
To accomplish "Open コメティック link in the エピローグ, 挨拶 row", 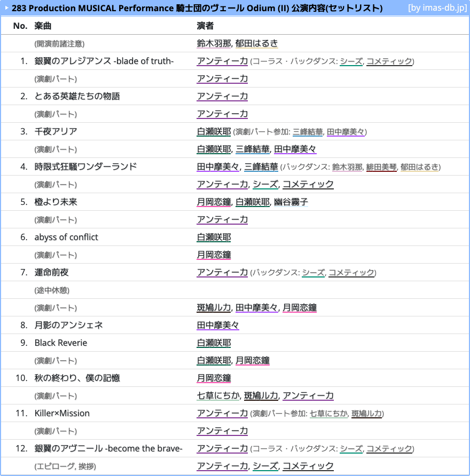I will 308,466.
